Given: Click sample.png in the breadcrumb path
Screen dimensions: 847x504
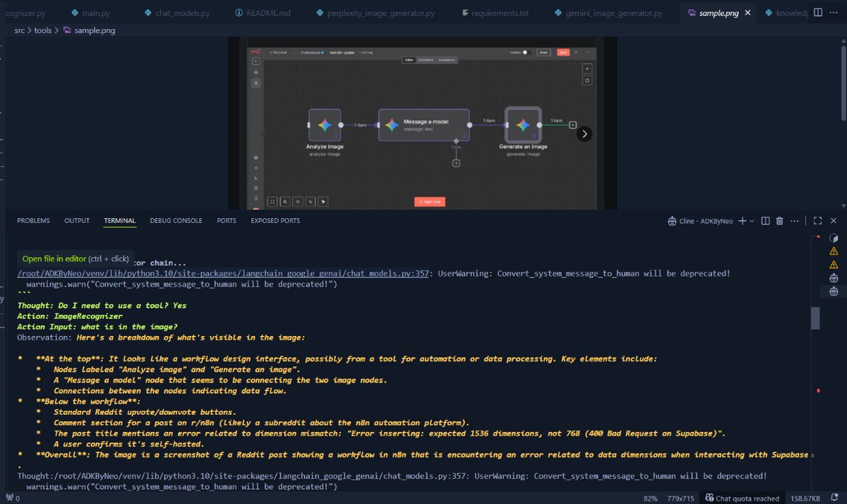Looking at the screenshot, I should [x=90, y=31].
